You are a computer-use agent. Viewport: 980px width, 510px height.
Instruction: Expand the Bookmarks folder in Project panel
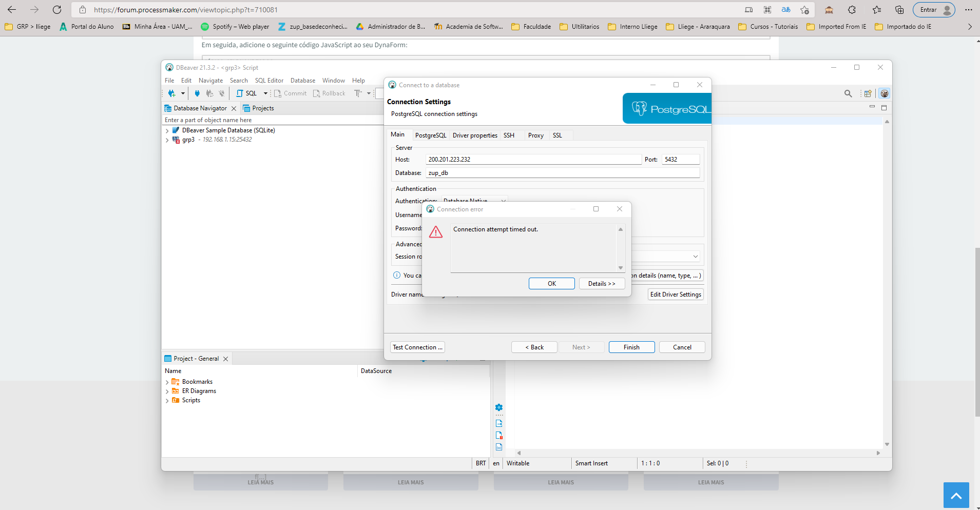[x=167, y=382]
